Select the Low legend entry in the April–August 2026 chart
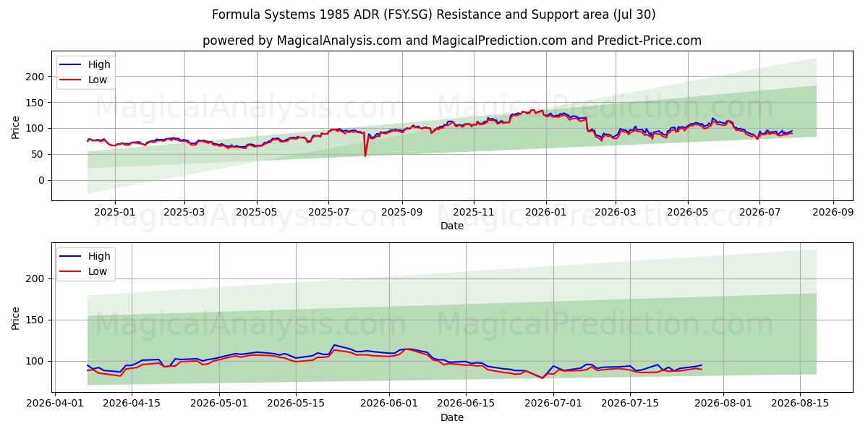 click(84, 271)
